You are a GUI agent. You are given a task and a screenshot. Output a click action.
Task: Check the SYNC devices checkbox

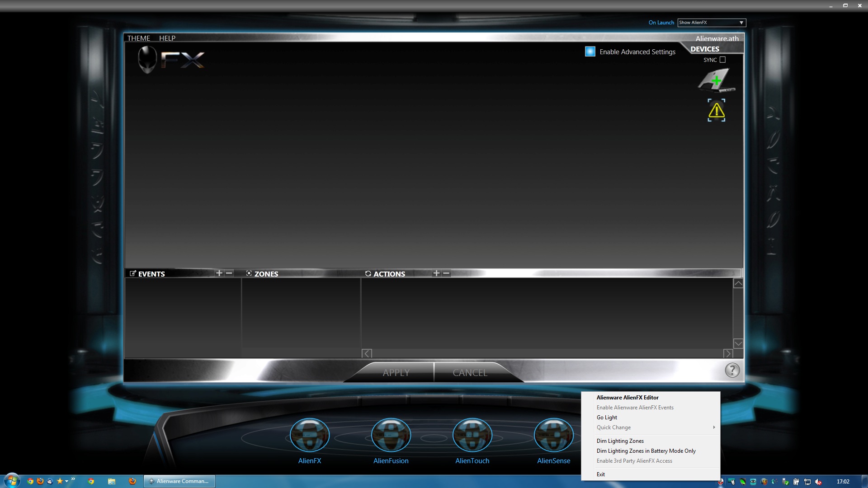(x=722, y=60)
